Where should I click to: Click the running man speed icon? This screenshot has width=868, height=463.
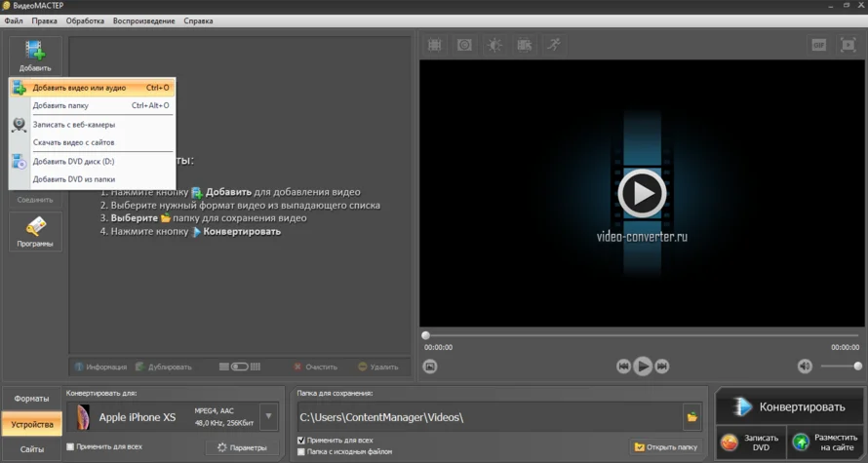pyautogui.click(x=554, y=45)
